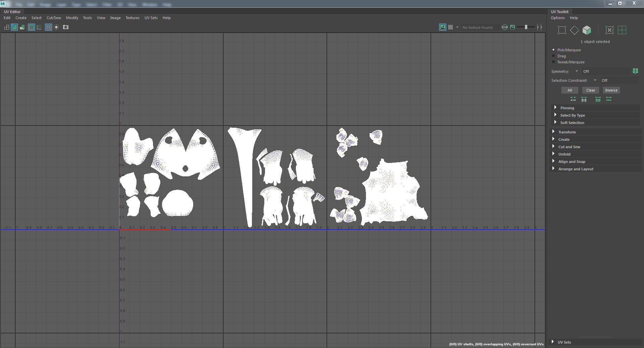Screen dimensions: 644x348
Task: Click the grow selection along loop icon
Action: 609,99
